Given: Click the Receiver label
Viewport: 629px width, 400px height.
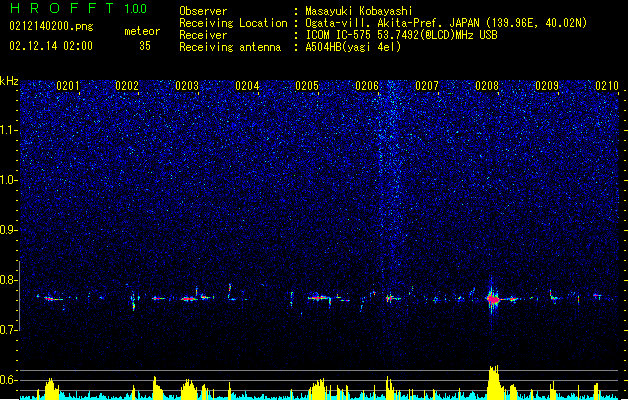Looking at the screenshot, I should click(203, 35).
